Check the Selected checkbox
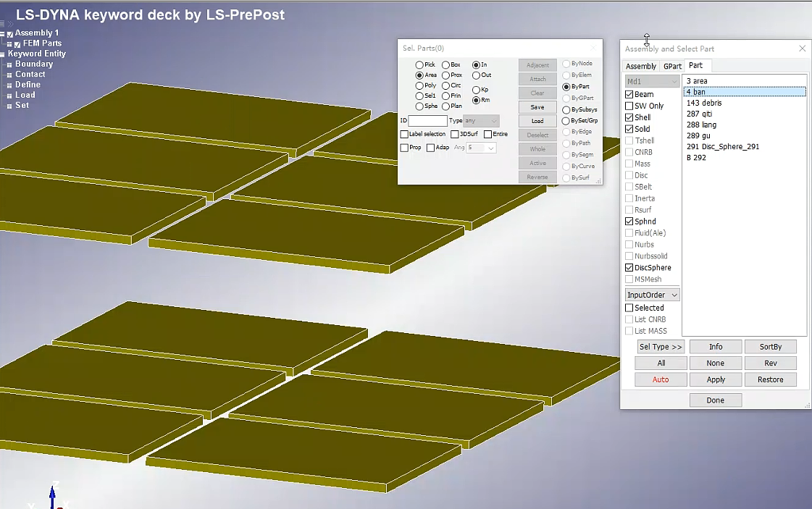Viewport: 812px width, 509px height. [629, 308]
